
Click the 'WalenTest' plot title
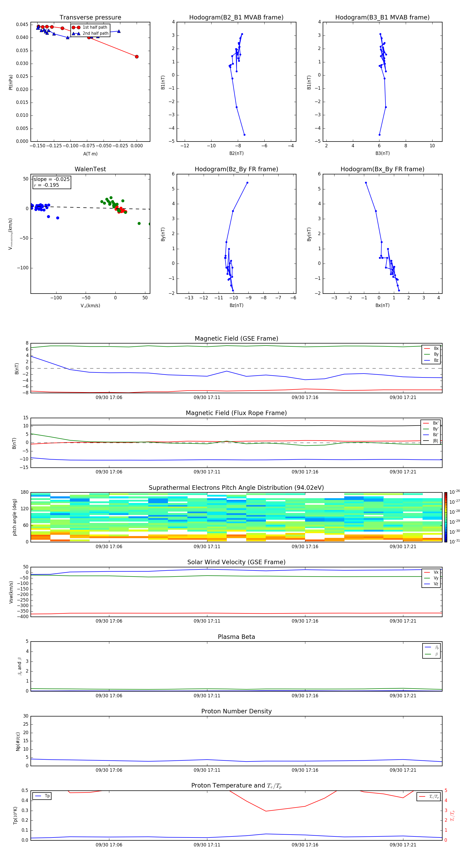[90, 169]
